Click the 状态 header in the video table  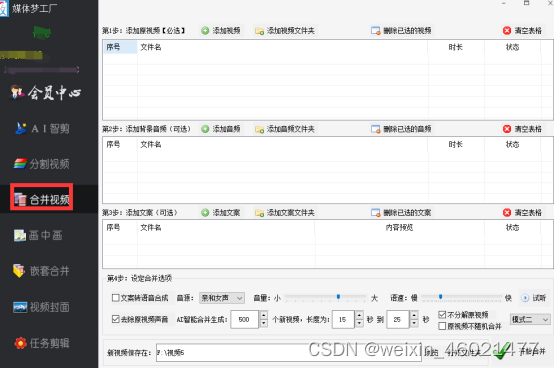[x=512, y=47]
